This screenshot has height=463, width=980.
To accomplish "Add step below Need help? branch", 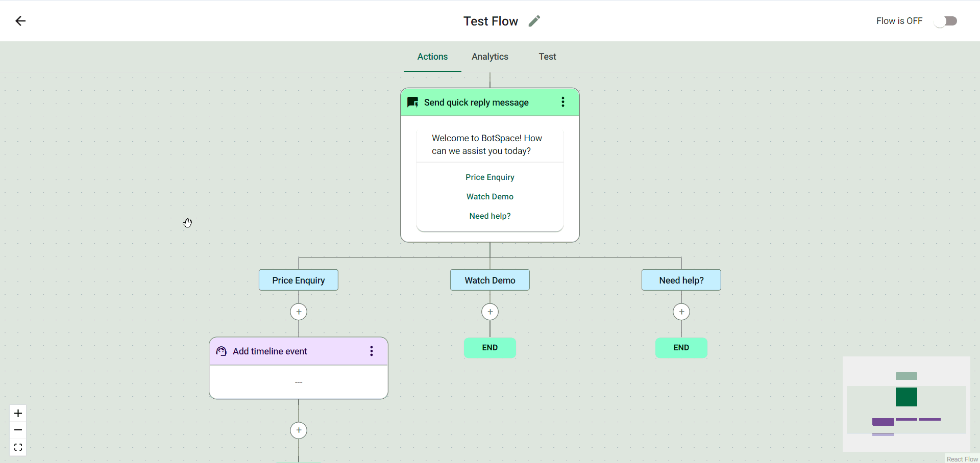I will click(681, 312).
